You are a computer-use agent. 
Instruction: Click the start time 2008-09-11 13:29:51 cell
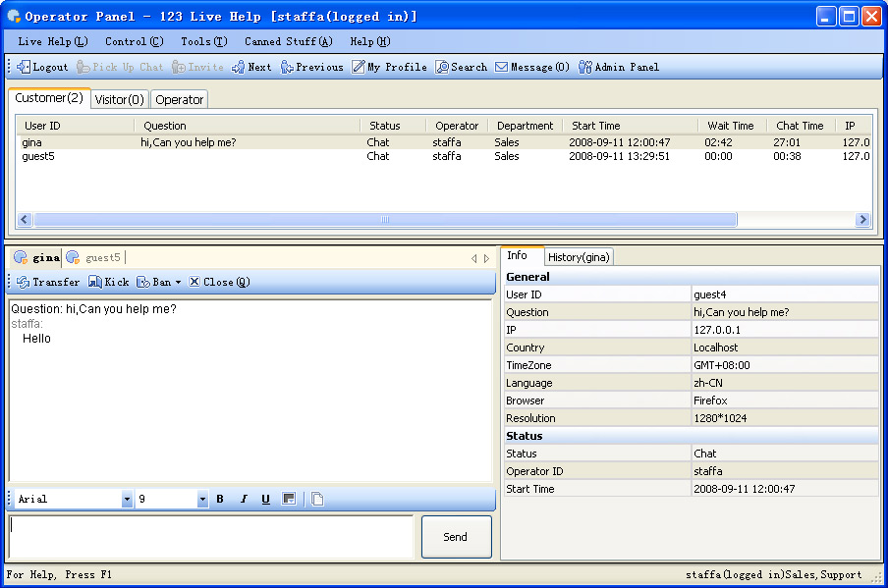point(619,156)
